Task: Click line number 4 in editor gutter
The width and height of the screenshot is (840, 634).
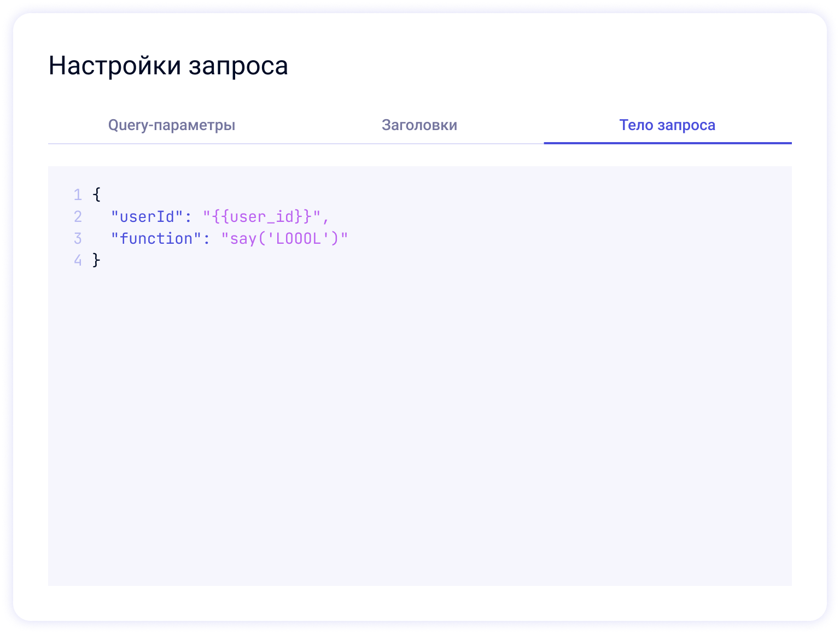Action: click(78, 260)
